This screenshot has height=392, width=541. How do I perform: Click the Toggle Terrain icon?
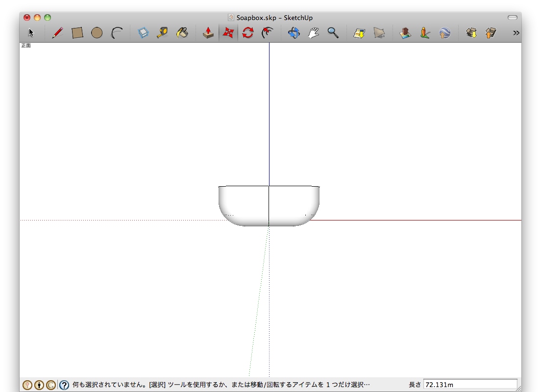pyautogui.click(x=379, y=33)
